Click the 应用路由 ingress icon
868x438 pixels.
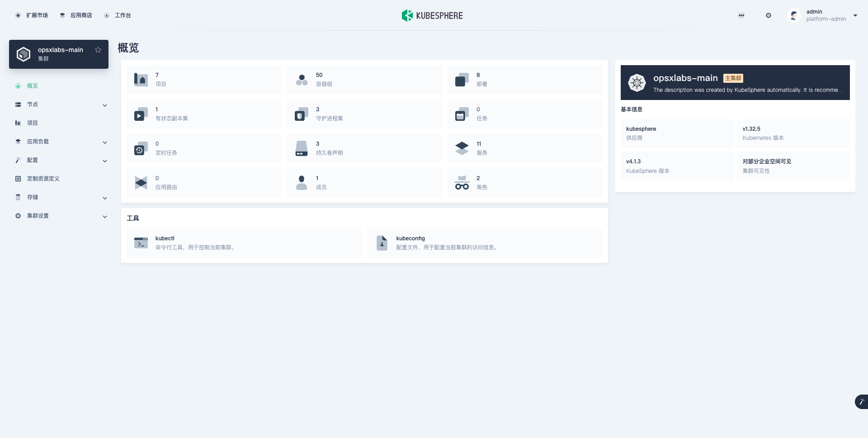point(141,183)
